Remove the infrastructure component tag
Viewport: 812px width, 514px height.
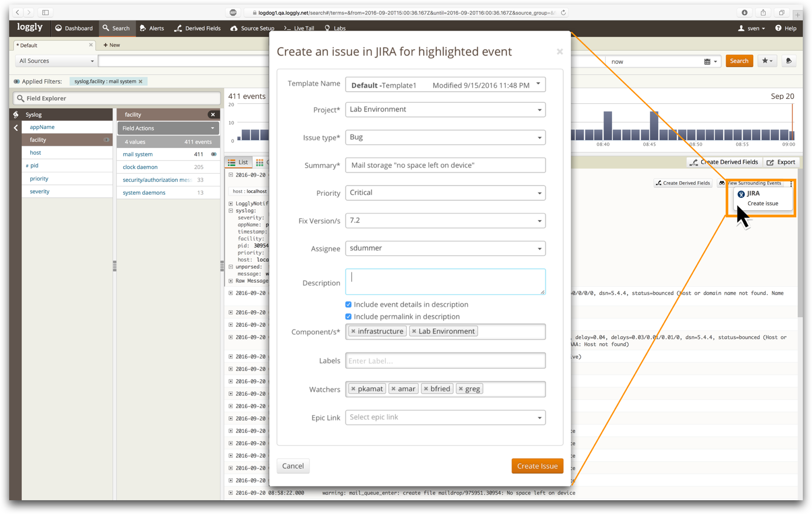click(353, 331)
